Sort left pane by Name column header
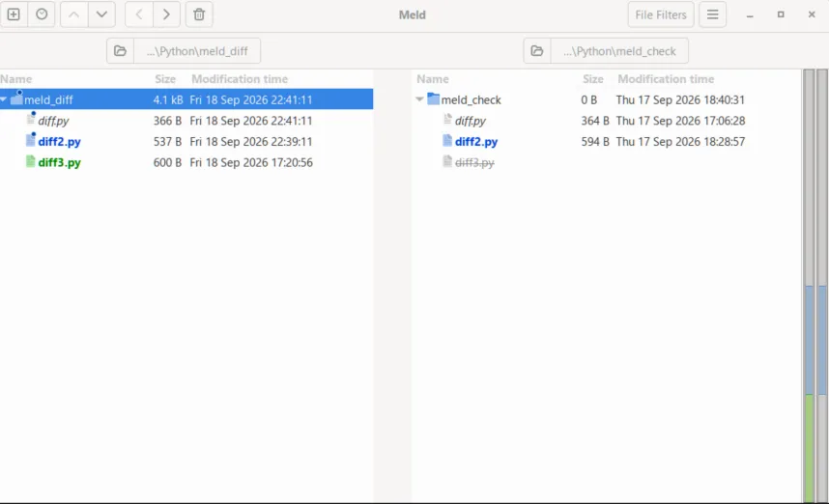This screenshot has width=829, height=504. 15,79
